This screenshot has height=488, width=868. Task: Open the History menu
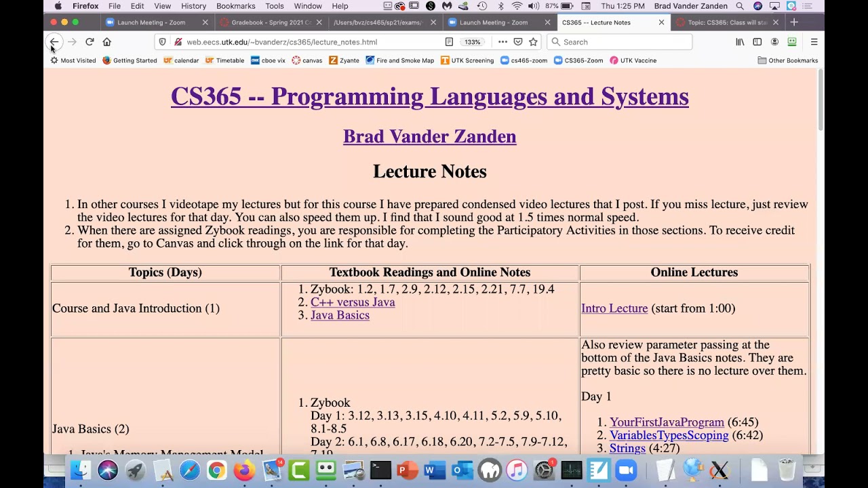(x=193, y=6)
